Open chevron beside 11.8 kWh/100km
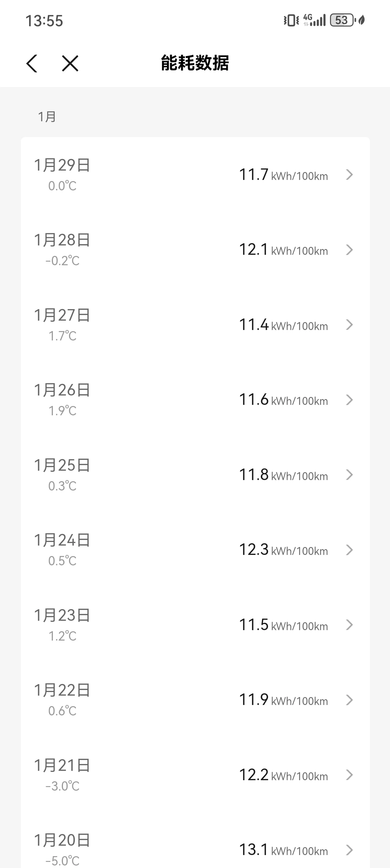 click(x=349, y=475)
